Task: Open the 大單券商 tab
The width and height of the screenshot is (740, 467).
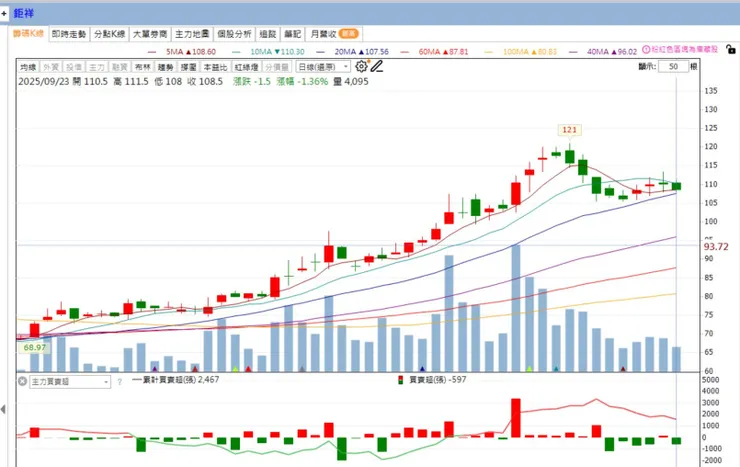Action: (150, 34)
